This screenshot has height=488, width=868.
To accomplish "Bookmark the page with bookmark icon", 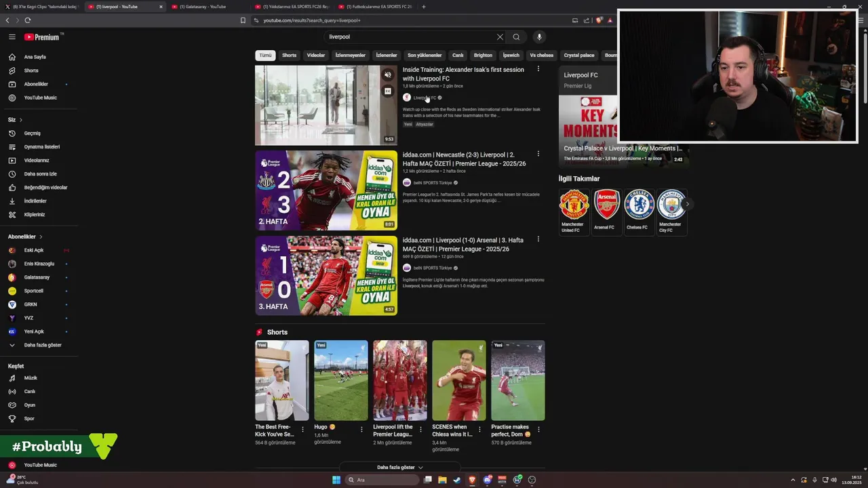I will [x=243, y=20].
